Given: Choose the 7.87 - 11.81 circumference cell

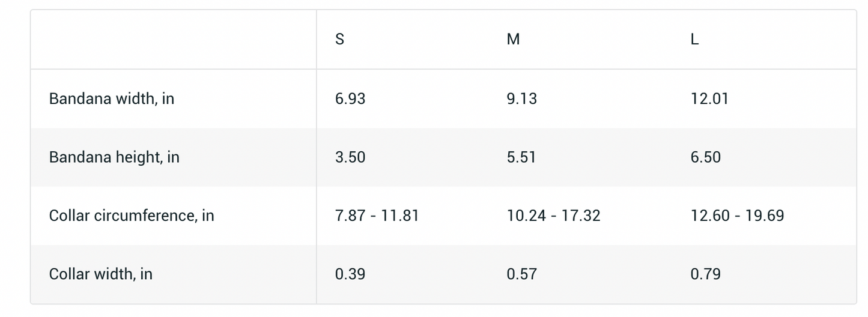Looking at the screenshot, I should pos(377,216).
